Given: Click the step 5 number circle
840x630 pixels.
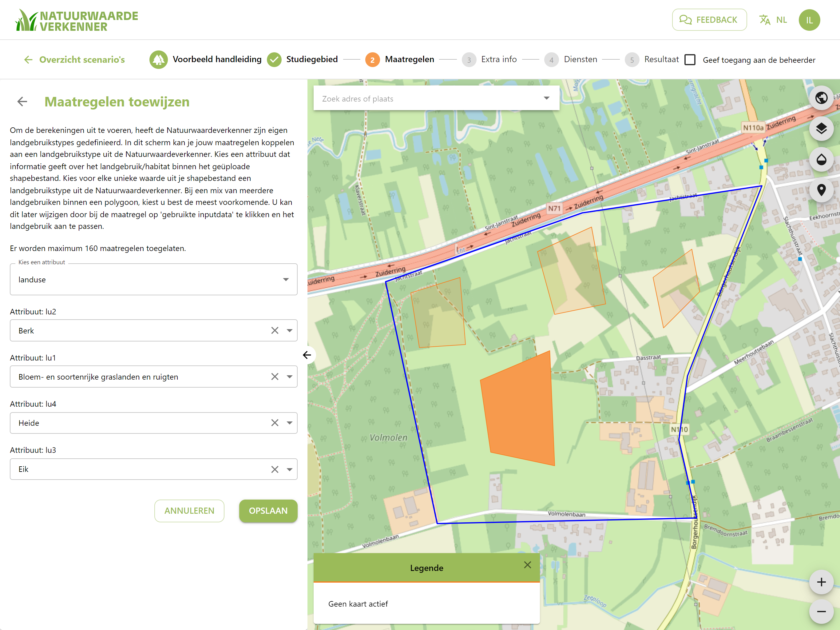Looking at the screenshot, I should 632,60.
